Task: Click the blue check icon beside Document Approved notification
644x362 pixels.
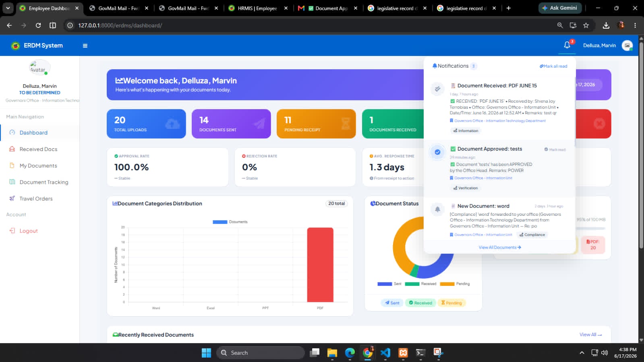Action: click(x=437, y=152)
